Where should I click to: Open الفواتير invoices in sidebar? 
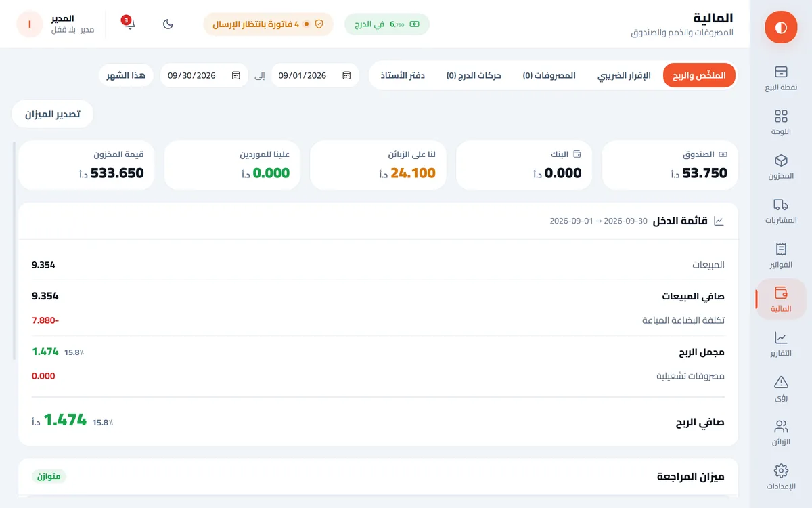pos(781,255)
